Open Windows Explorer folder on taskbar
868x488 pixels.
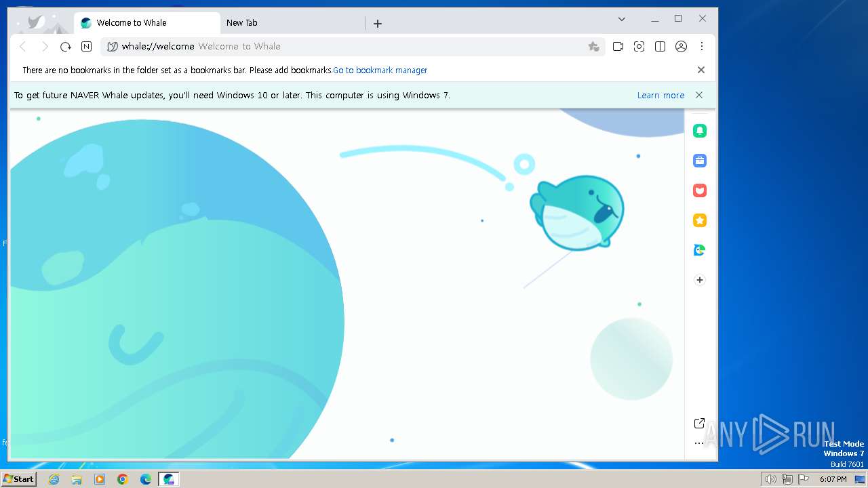pyautogui.click(x=77, y=479)
